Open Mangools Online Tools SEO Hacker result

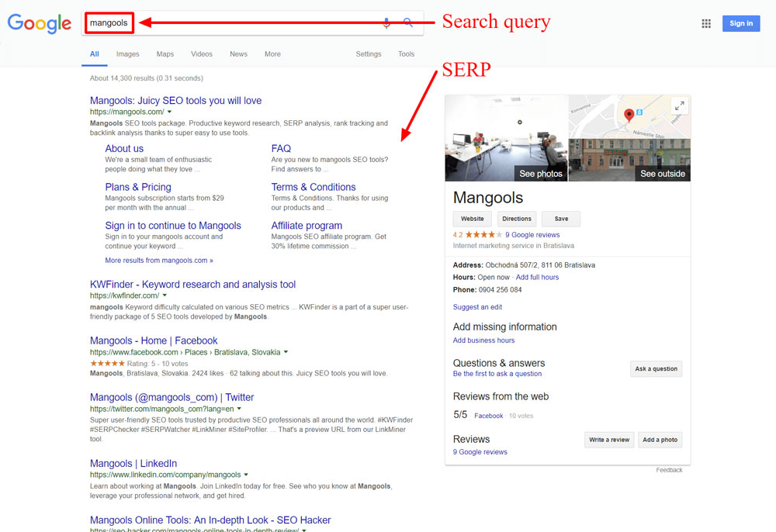[x=210, y=520]
